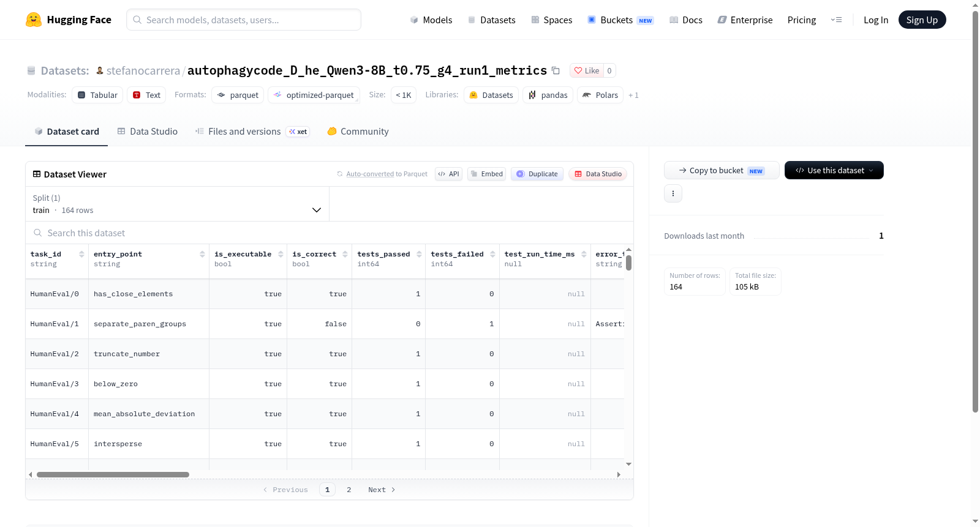Viewport: 980px width, 527px height.
Task: Open the Docs menu item
Action: pyautogui.click(x=686, y=20)
